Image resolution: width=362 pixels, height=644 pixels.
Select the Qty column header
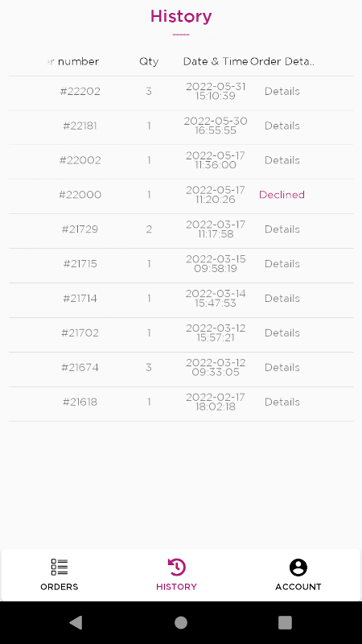click(x=149, y=62)
